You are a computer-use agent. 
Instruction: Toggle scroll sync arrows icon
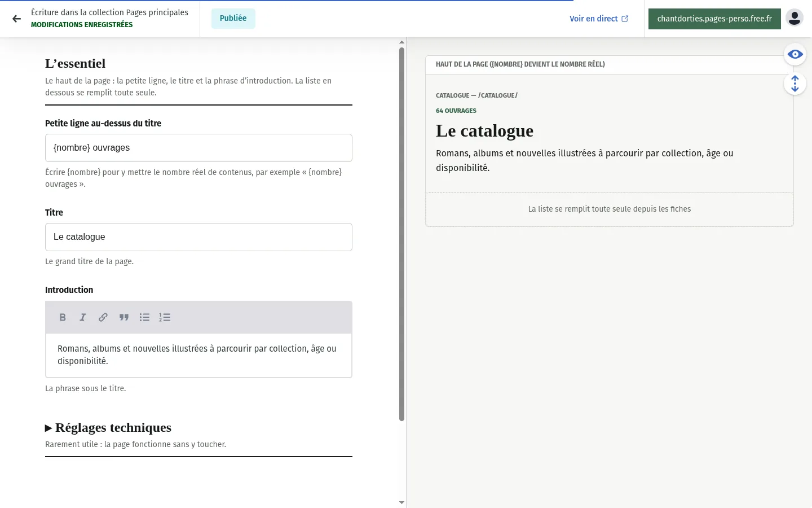(x=795, y=84)
